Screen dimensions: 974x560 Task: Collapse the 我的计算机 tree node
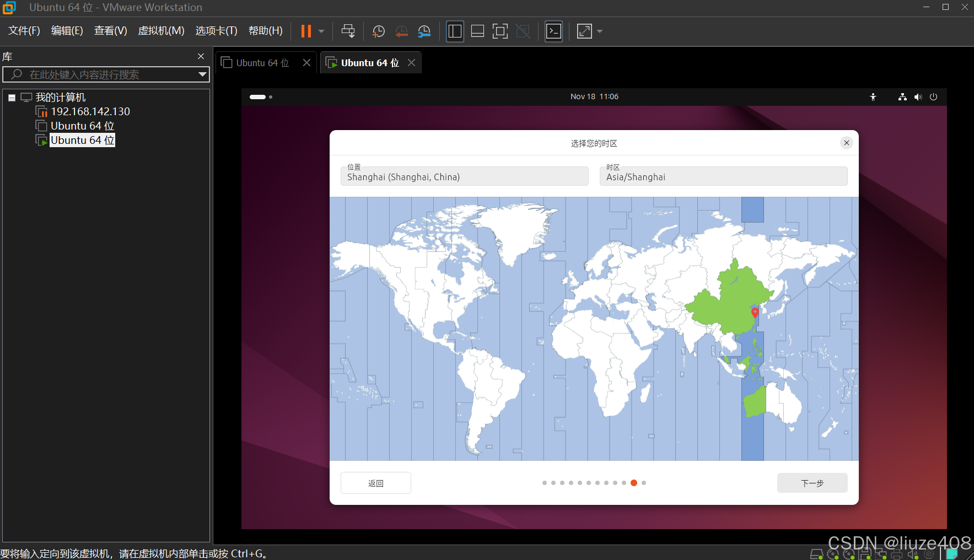[12, 98]
